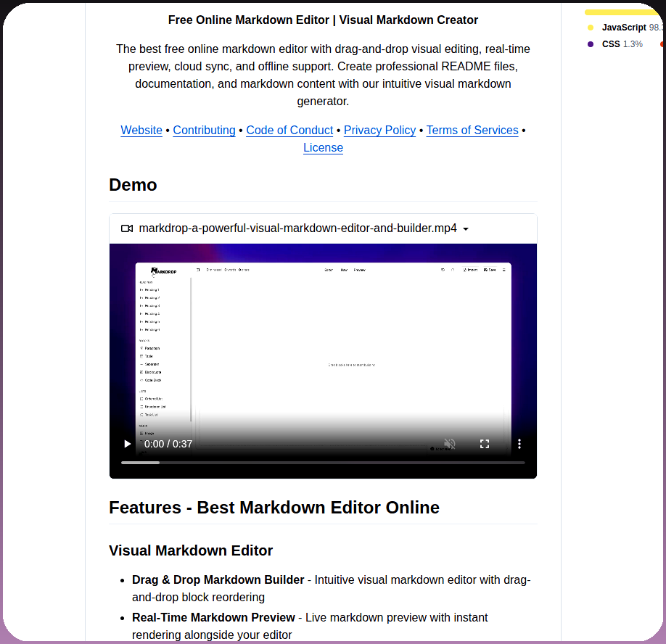Click the 0:00 / 0:37 time display
The height and width of the screenshot is (644, 666).
(168, 444)
